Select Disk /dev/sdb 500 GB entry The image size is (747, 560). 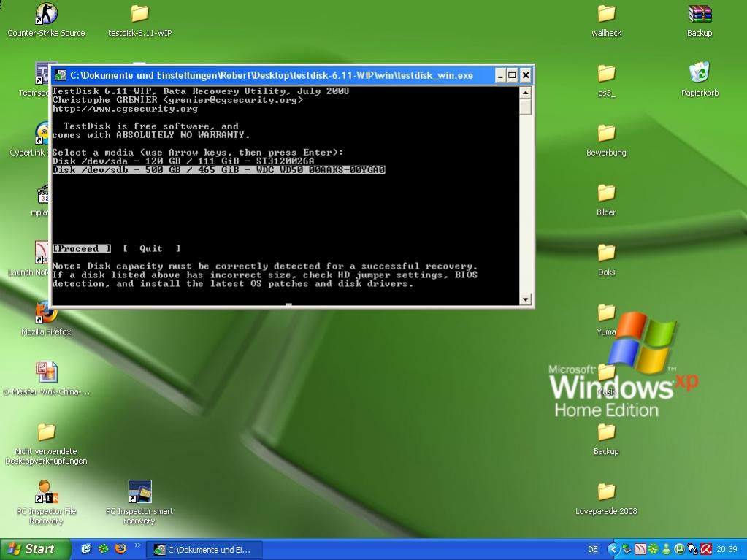[x=218, y=170]
